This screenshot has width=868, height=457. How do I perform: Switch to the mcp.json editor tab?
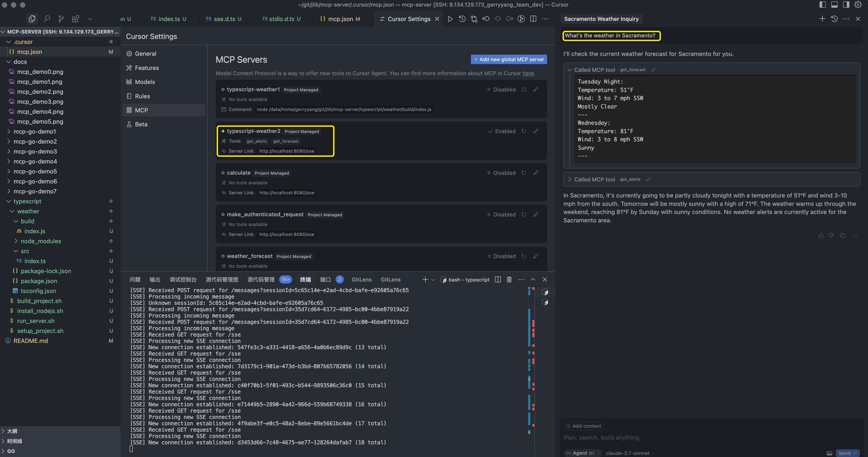coord(340,19)
